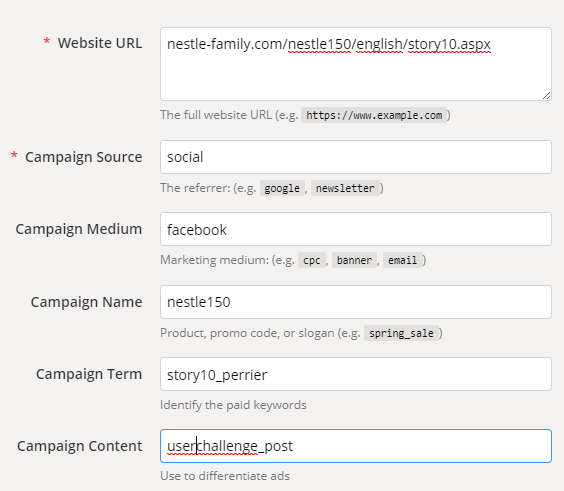Click the email example tag
The width and height of the screenshot is (564, 491).
pyautogui.click(x=402, y=260)
